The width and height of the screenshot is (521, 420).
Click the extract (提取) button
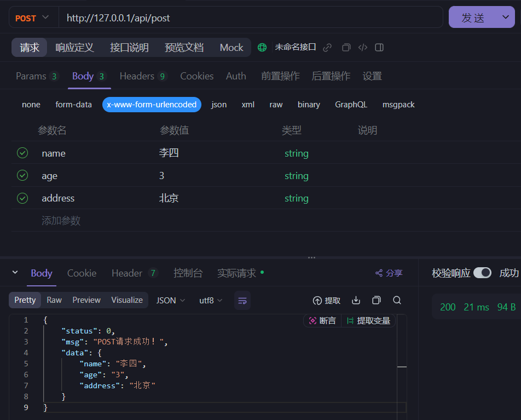click(x=327, y=301)
